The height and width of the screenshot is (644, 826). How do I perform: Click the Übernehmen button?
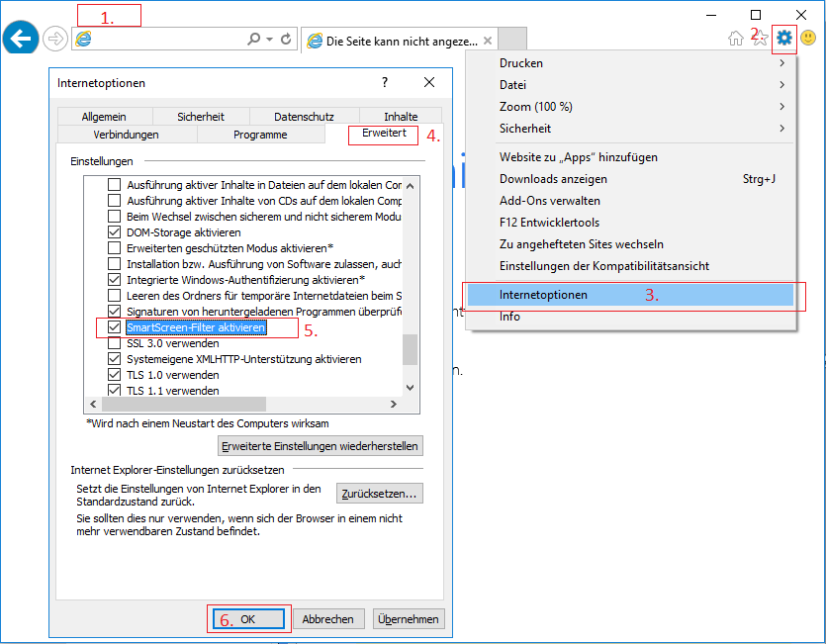tap(409, 619)
